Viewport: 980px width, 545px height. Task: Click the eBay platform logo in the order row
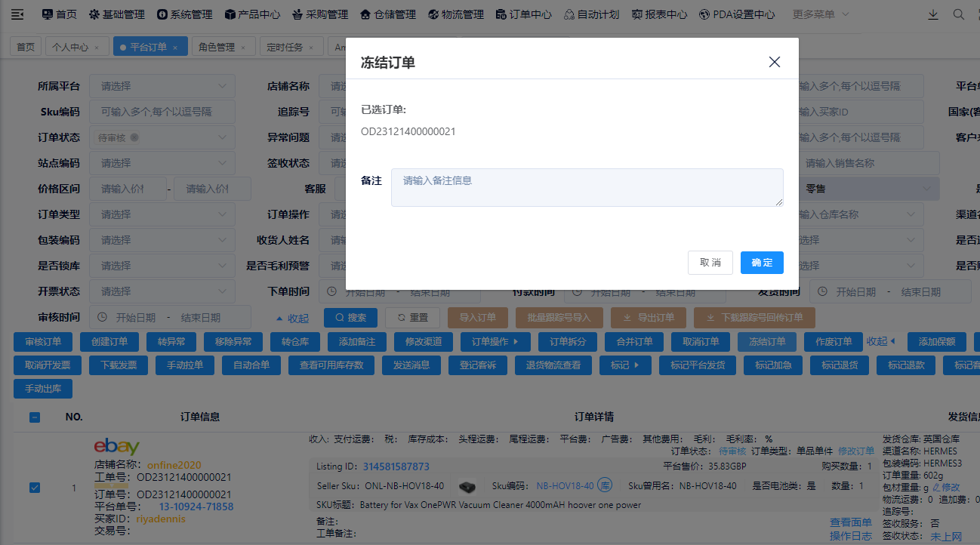pos(118,447)
